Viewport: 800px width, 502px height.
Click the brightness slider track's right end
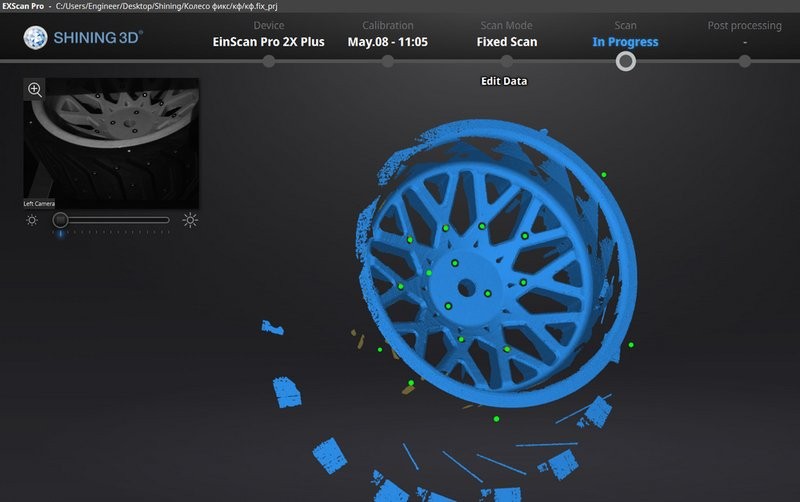(x=167, y=219)
